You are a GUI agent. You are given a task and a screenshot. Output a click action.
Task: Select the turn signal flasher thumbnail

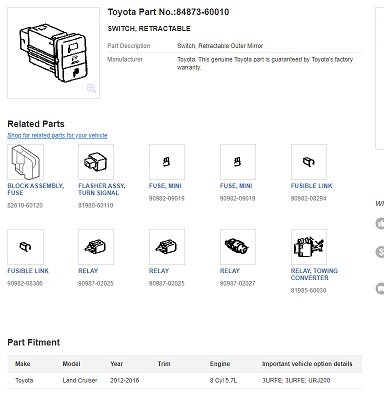pyautogui.click(x=96, y=162)
